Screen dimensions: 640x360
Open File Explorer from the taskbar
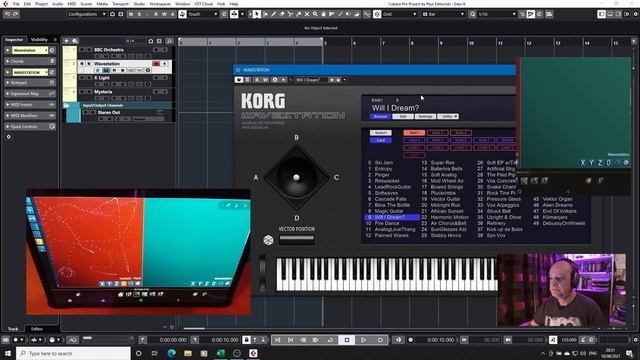188,353
